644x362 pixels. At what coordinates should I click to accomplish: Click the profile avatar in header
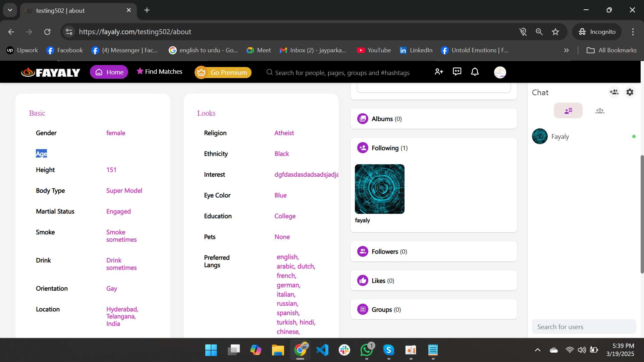point(500,72)
